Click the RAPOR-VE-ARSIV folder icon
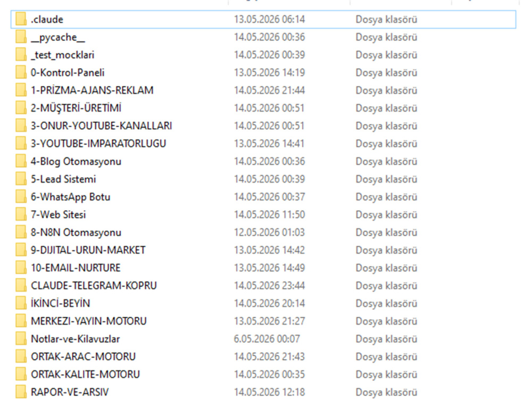532x399 pixels. [21, 392]
